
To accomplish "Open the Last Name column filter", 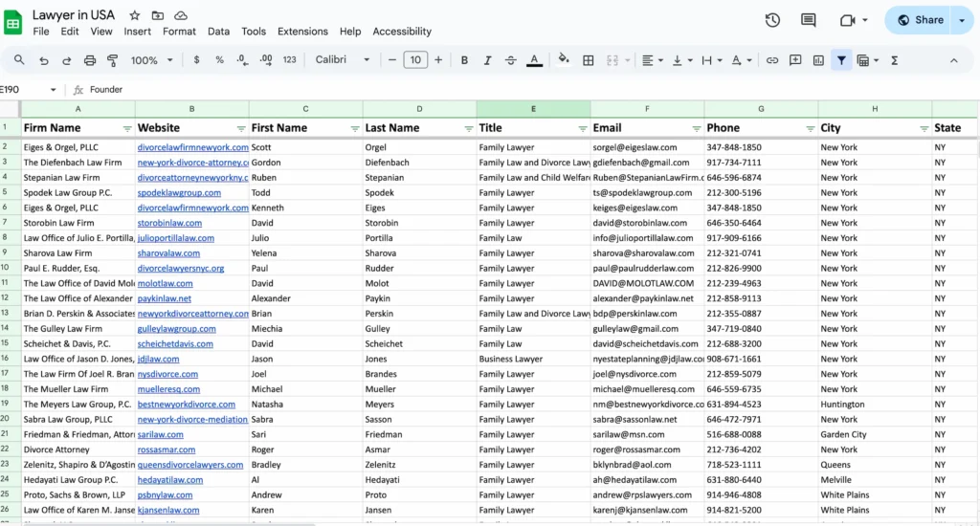I will [x=469, y=129].
